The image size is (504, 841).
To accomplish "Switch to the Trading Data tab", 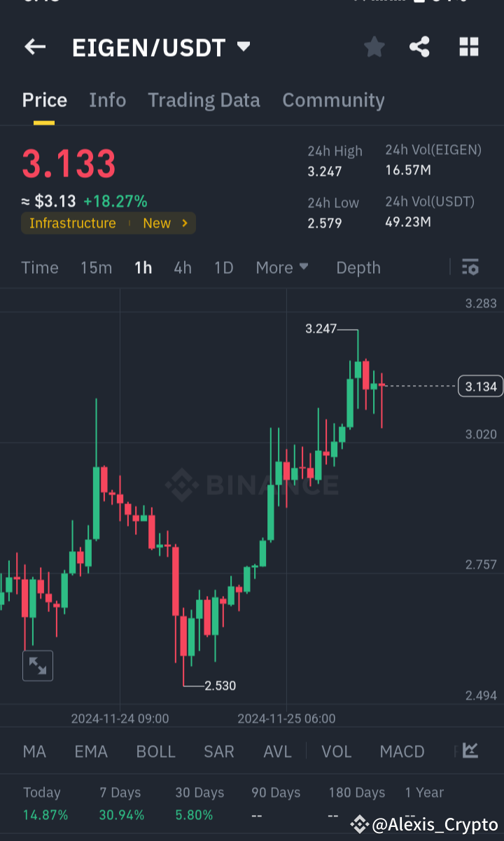I will (x=204, y=99).
